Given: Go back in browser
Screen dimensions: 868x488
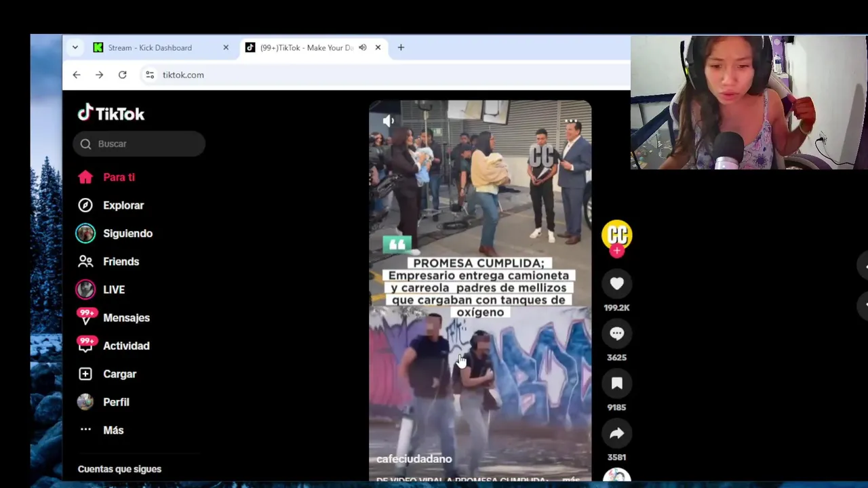Looking at the screenshot, I should point(77,75).
